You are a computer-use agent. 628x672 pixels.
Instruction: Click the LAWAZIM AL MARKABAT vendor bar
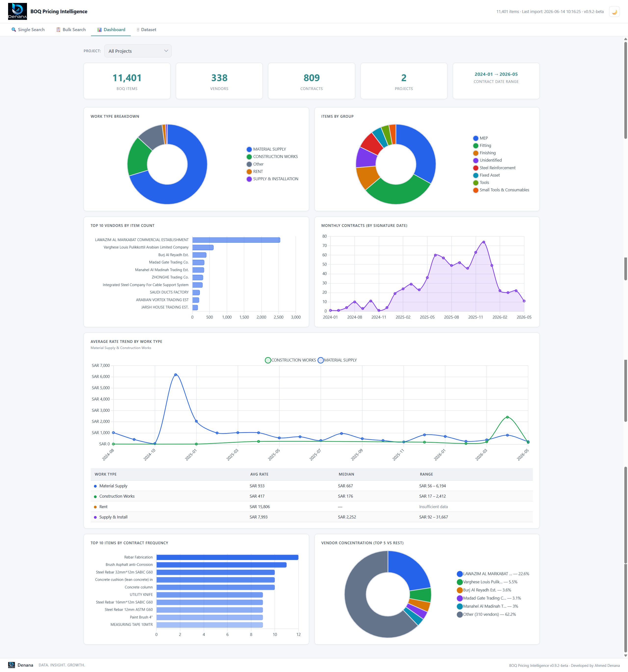click(x=236, y=240)
